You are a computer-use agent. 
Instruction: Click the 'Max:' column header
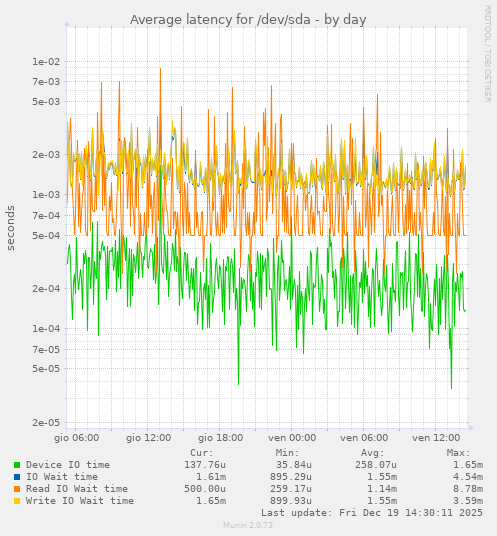(x=458, y=453)
